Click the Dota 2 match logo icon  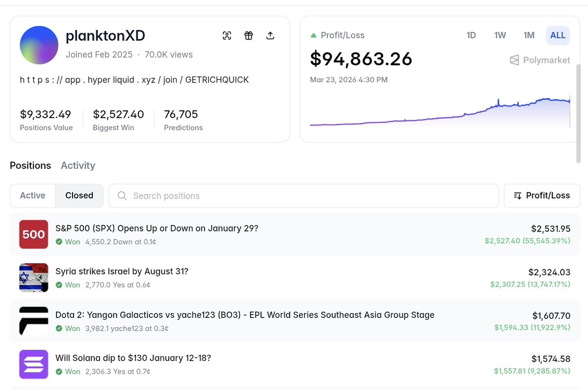pos(34,321)
